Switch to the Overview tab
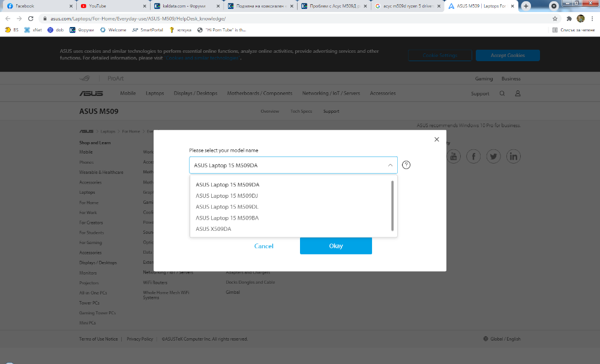Viewport: 600px width, 364px height. [x=270, y=112]
